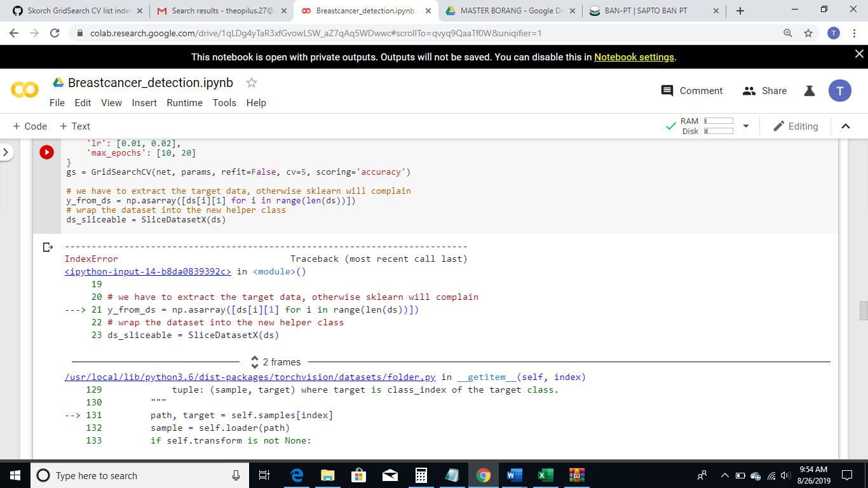This screenshot has width=868, height=488.
Task: Open the torchvision folder.py file link
Action: tap(250, 377)
